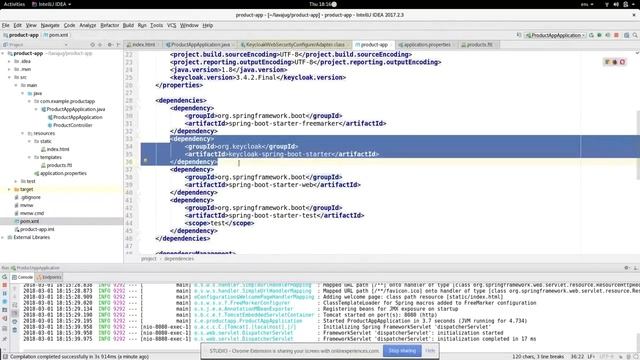Switch to application.properties editor tab
640x360 pixels.
(x=427, y=44)
